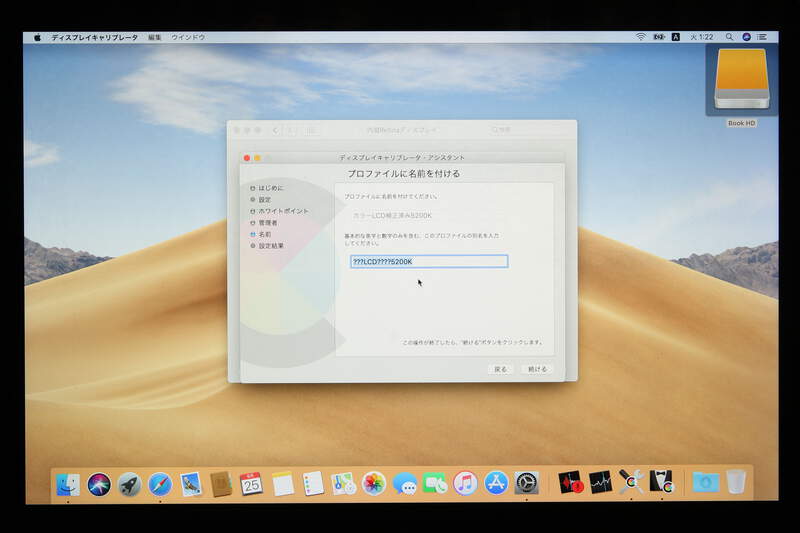Image resolution: width=800 pixels, height=533 pixels.
Task: Click the 戻る button
Action: 501,369
